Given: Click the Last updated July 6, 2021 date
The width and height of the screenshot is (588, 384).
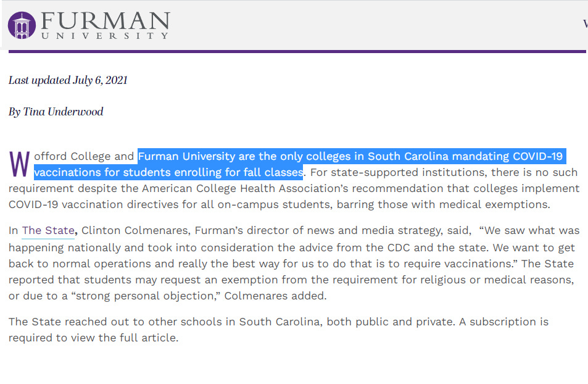Looking at the screenshot, I should 68,80.
